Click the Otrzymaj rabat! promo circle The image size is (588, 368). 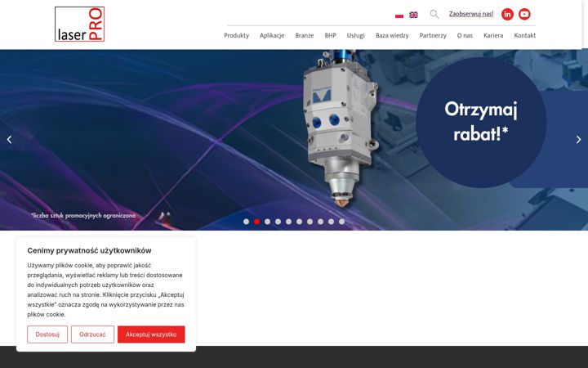pyautogui.click(x=481, y=122)
